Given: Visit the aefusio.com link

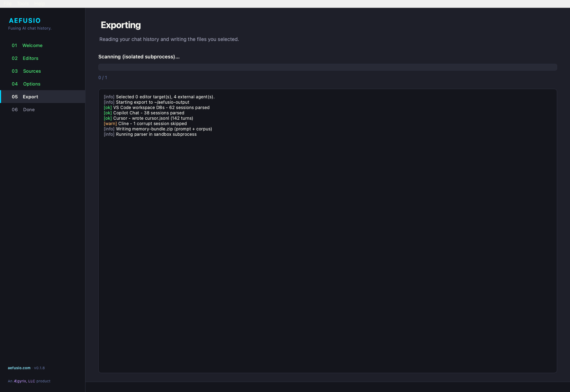Looking at the screenshot, I should 18,368.
